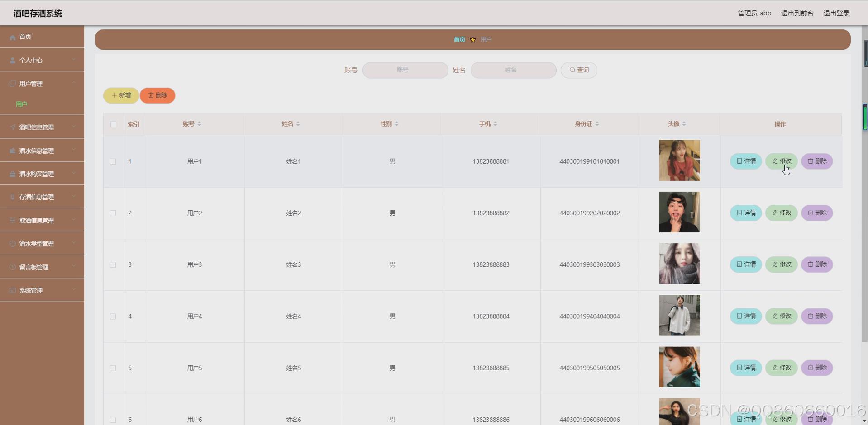Click 退出登录 in top bar
This screenshot has width=868, height=425.
836,13
